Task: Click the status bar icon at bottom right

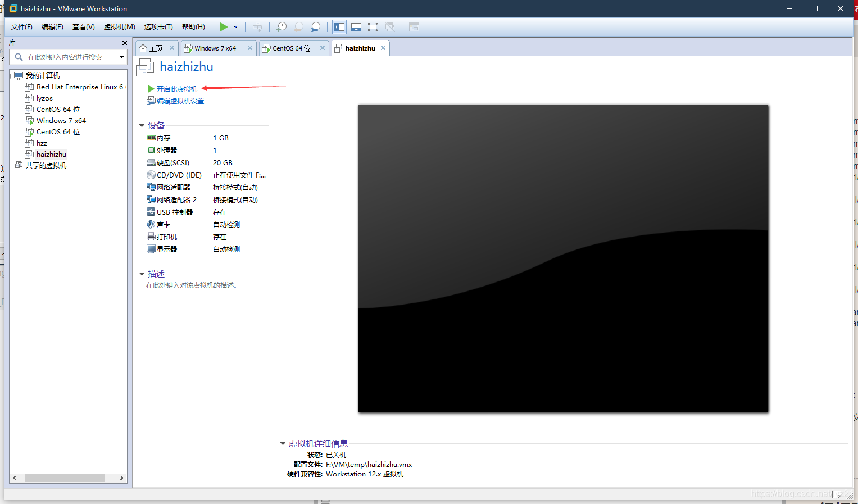Action: pyautogui.click(x=837, y=494)
